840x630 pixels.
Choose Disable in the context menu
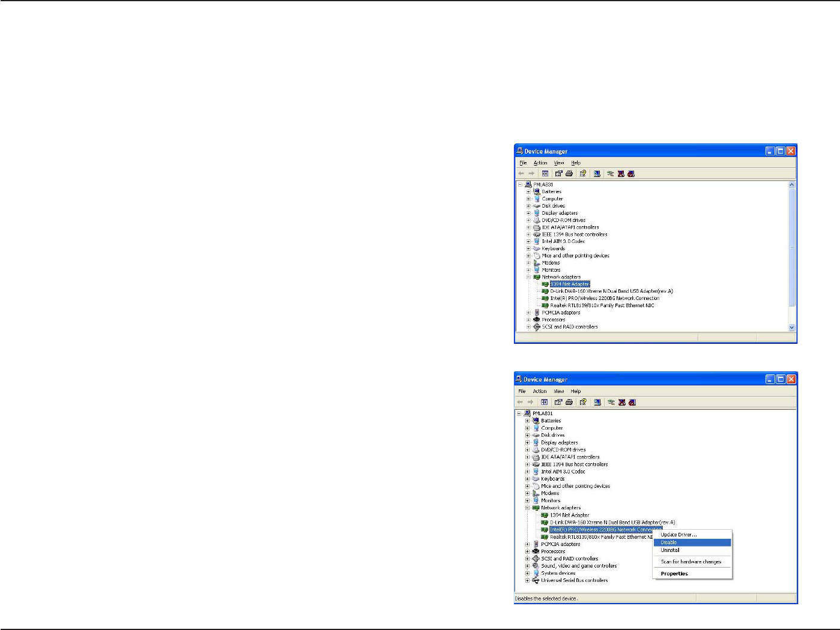click(692, 542)
